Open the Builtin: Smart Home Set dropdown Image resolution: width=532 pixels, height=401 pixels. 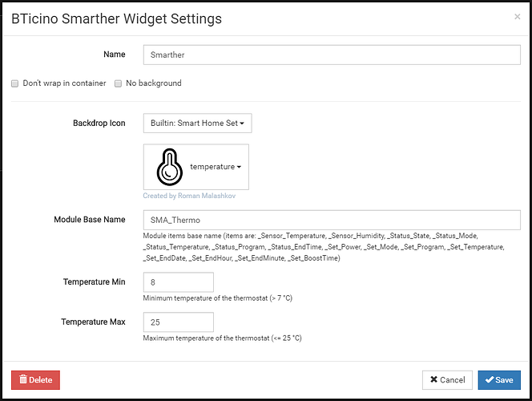[x=197, y=124]
